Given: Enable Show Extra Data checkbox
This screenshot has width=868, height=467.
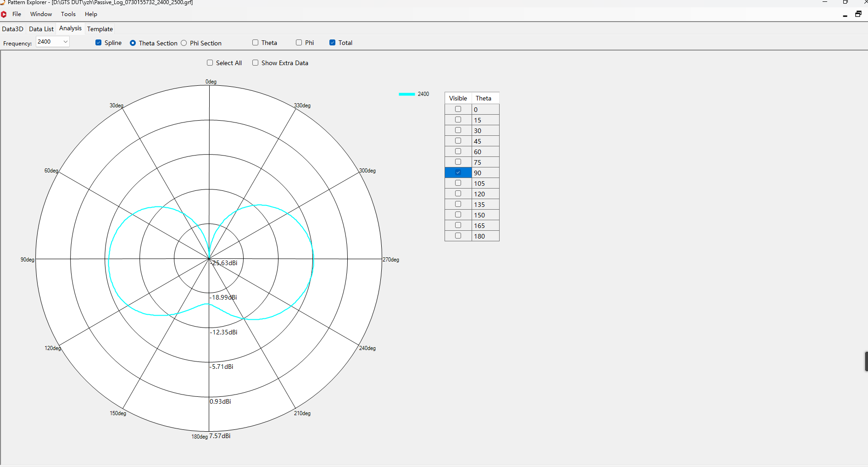Looking at the screenshot, I should point(256,63).
